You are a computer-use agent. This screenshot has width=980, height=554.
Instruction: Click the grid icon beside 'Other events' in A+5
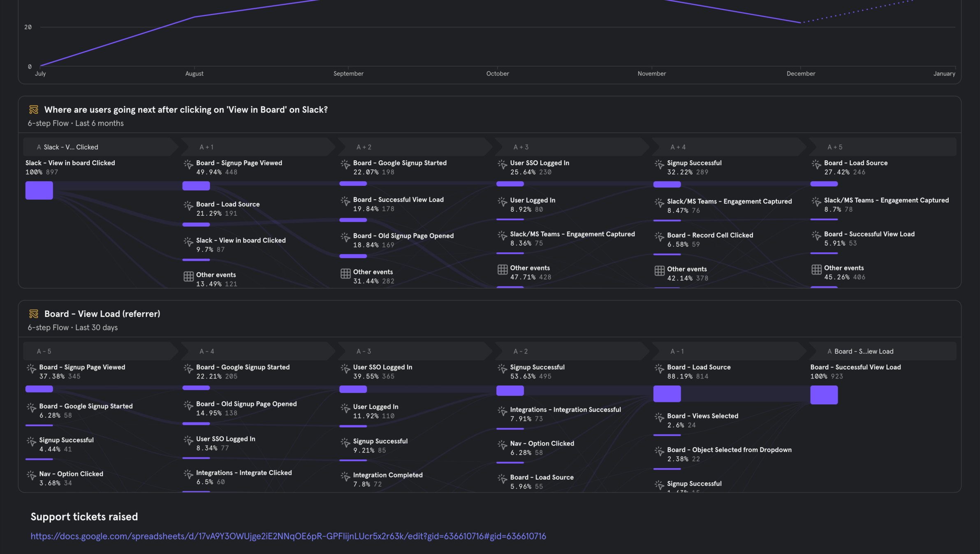[817, 269]
